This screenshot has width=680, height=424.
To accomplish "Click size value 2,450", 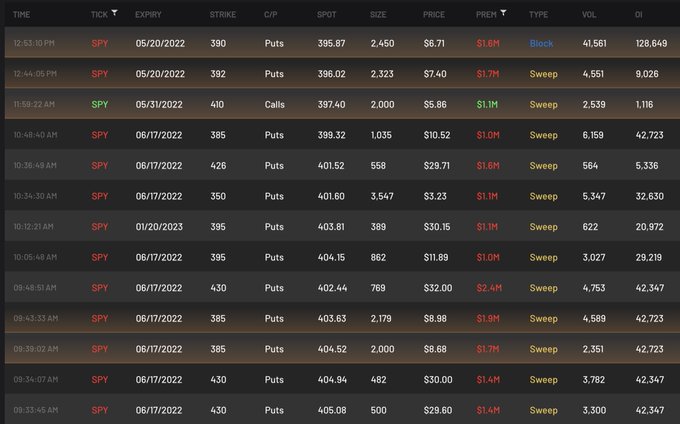I will point(382,43).
